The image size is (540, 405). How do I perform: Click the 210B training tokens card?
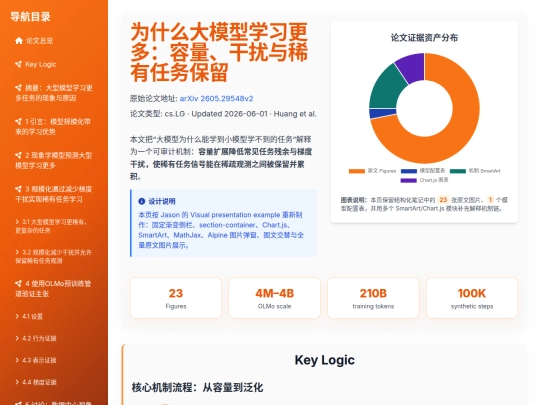(373, 298)
